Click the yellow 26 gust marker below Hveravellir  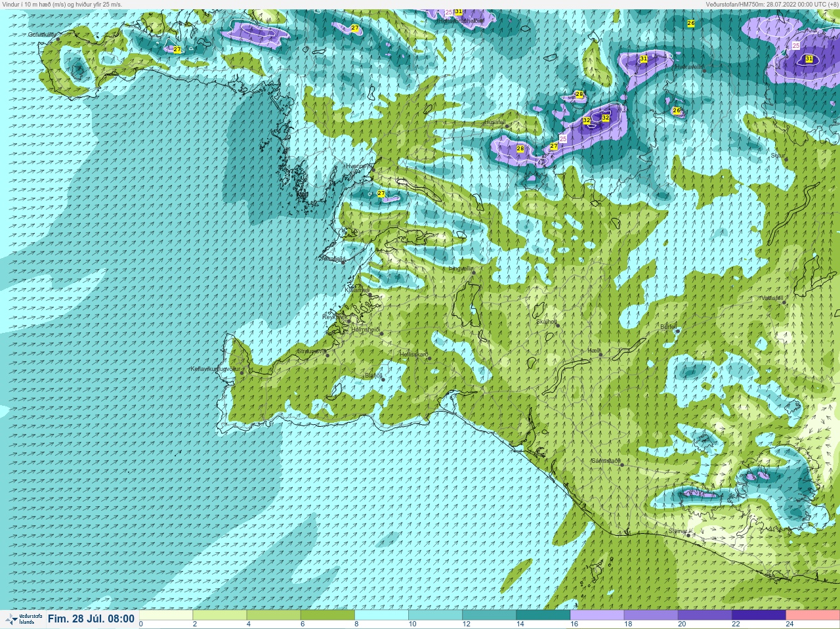[x=676, y=110]
